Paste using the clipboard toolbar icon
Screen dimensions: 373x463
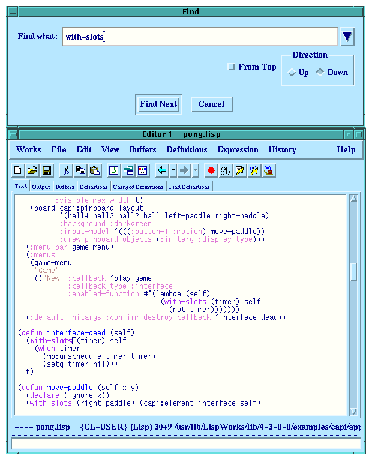point(95,170)
